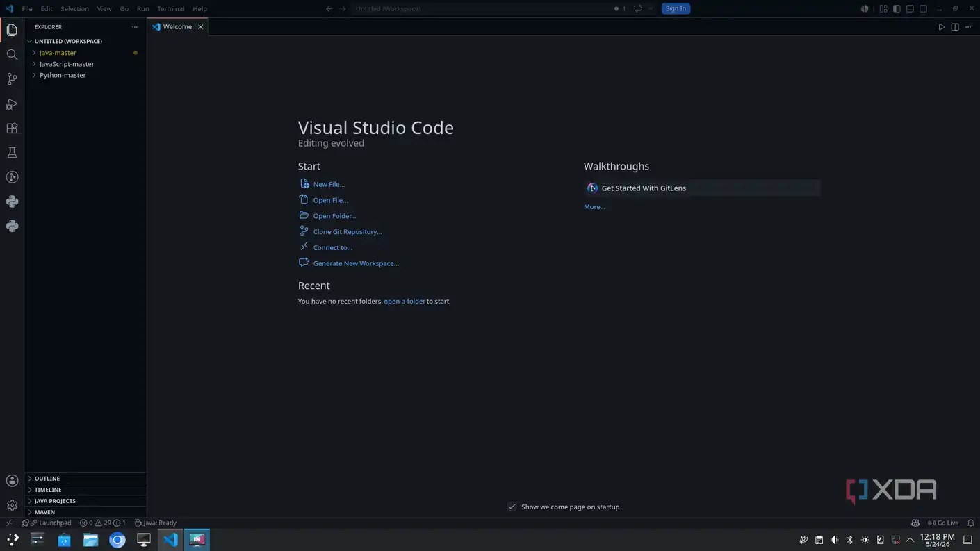This screenshot has width=980, height=551.
Task: Open the problems errors and warnings counter
Action: (x=103, y=523)
